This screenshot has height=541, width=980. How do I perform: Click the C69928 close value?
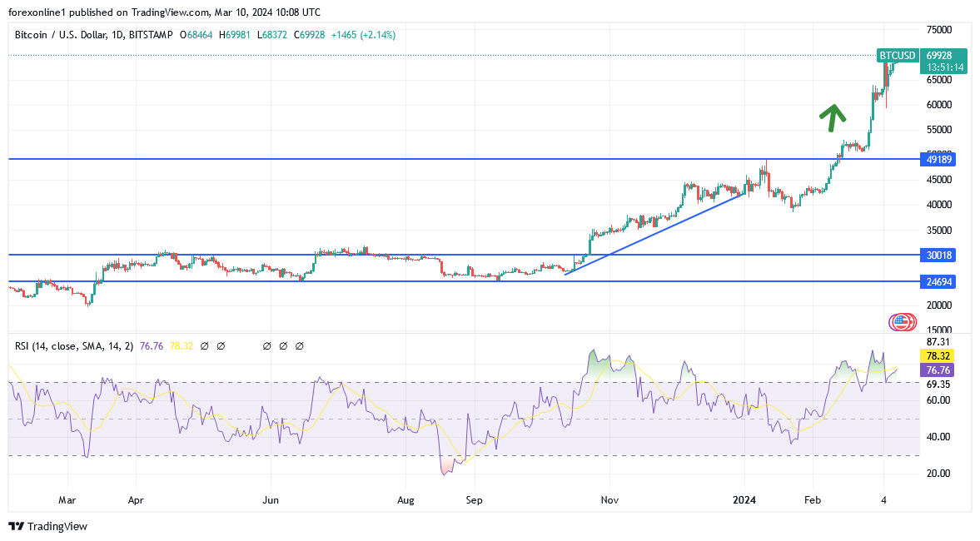309,35
